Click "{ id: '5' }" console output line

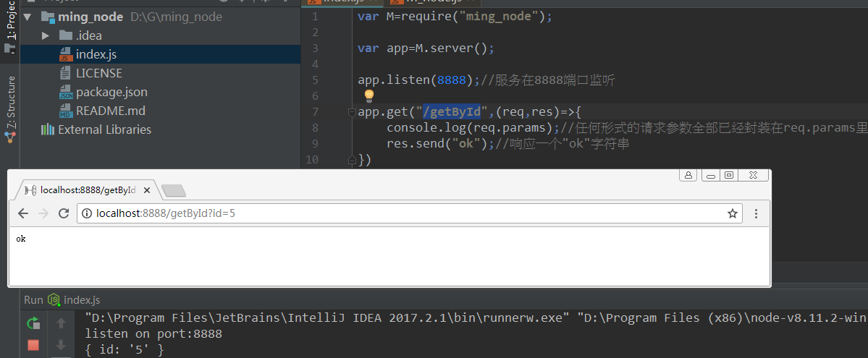[125, 350]
